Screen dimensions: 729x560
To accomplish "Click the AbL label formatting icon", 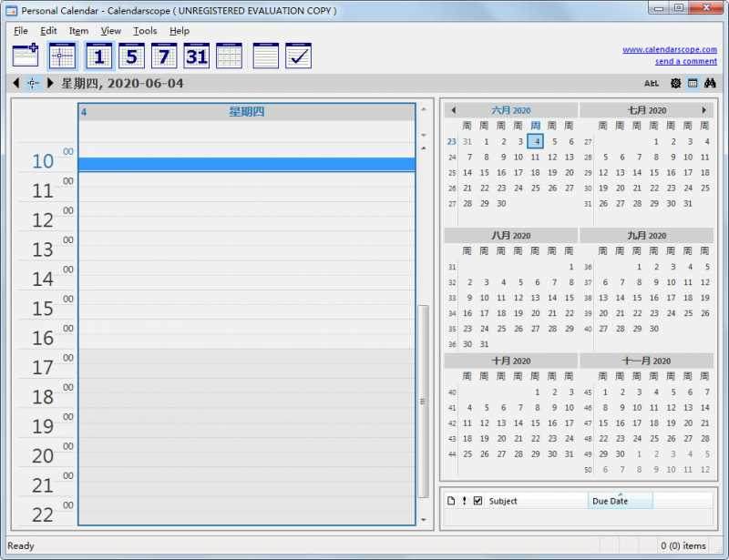I will [651, 83].
